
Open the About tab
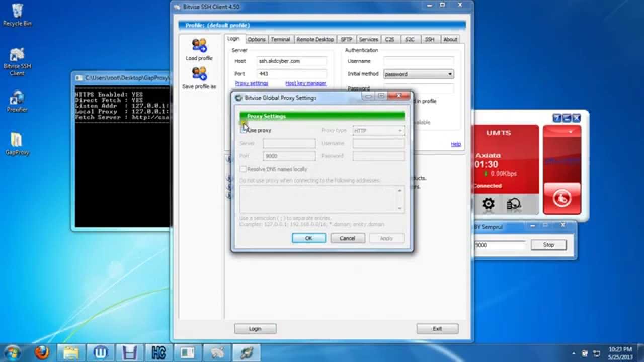[450, 39]
